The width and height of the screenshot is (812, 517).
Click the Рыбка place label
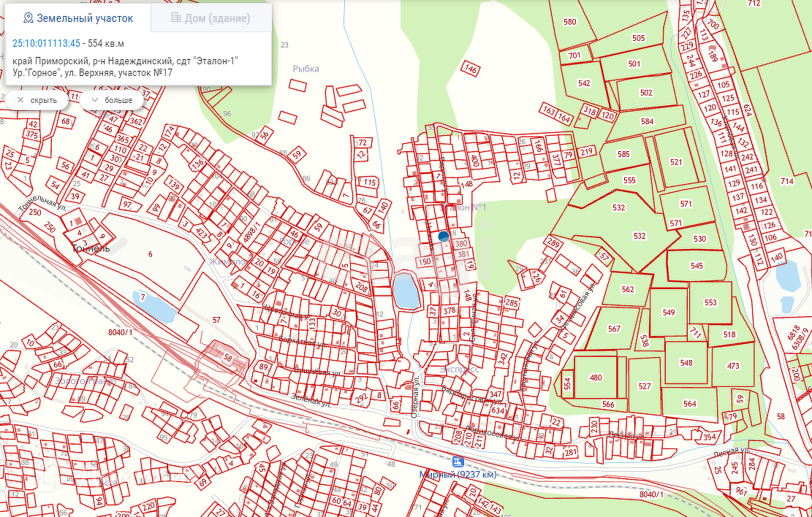click(x=306, y=69)
